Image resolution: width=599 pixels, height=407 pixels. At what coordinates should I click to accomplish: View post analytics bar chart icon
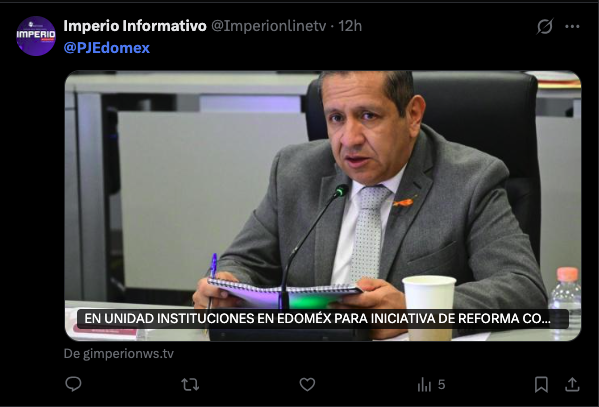point(424,384)
